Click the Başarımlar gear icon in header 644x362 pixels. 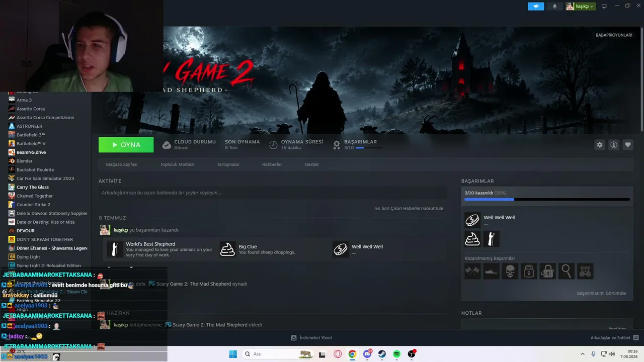337,145
